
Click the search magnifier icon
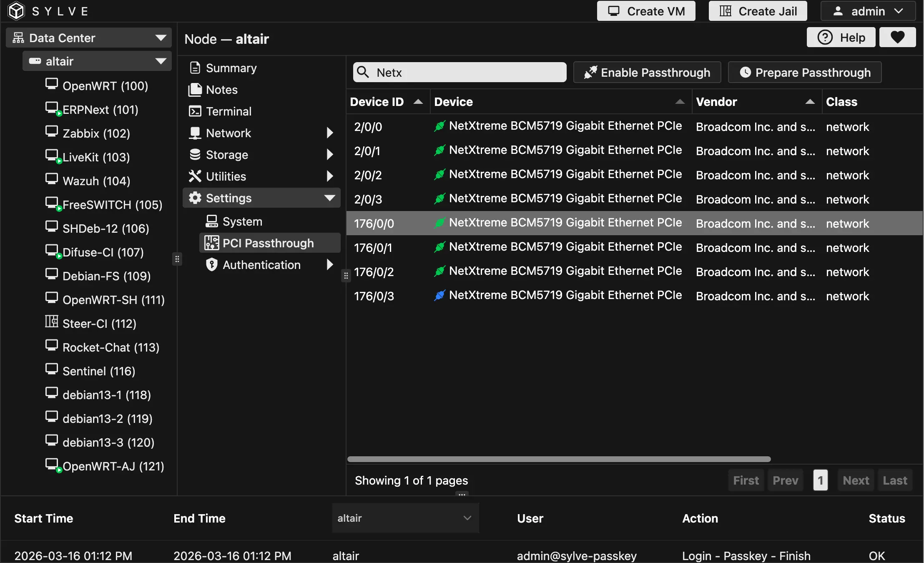[x=363, y=72]
